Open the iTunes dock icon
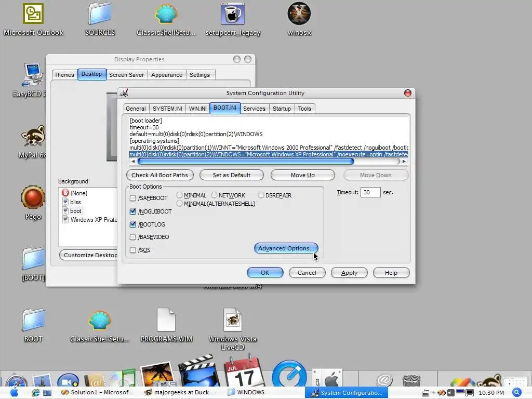532x399 pixels. tap(122, 378)
